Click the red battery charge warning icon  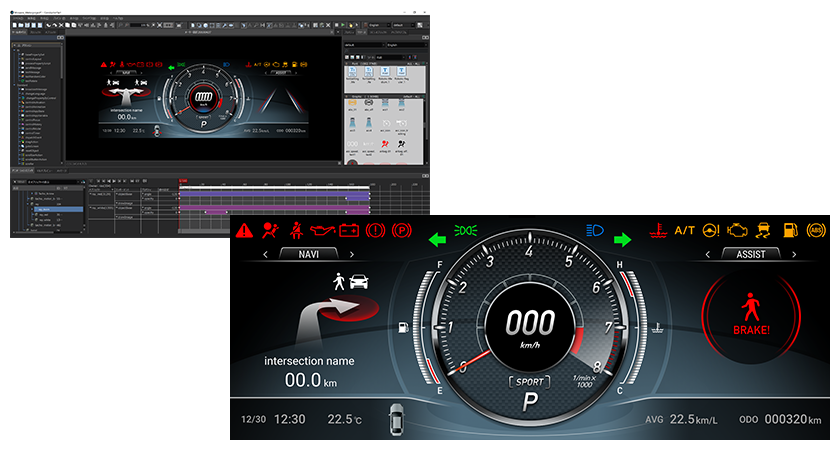[x=349, y=231]
